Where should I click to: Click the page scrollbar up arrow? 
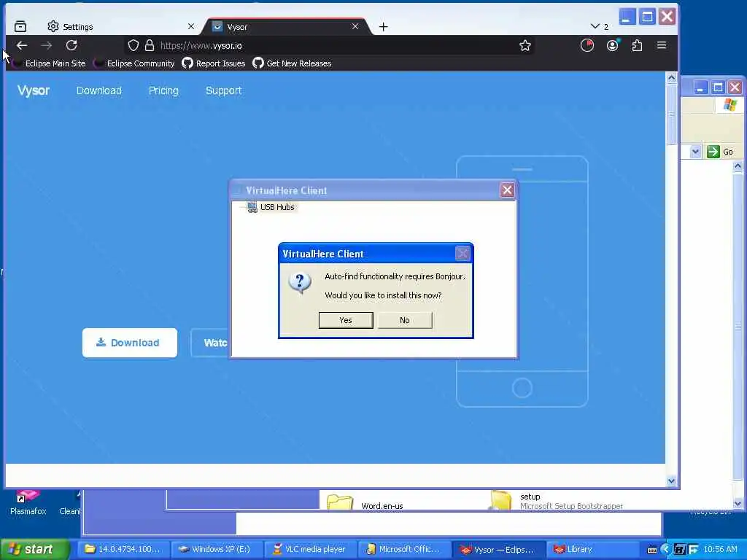tap(671, 77)
